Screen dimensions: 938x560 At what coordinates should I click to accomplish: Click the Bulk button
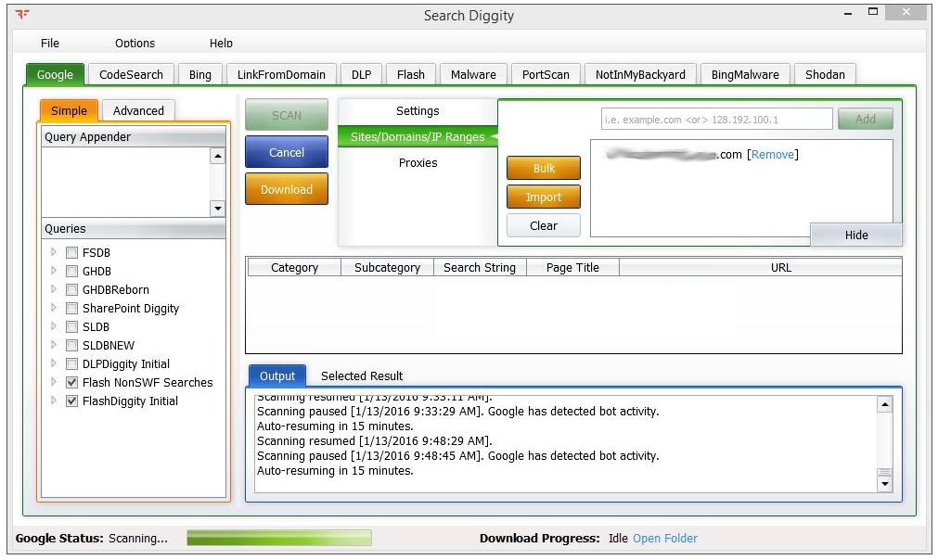543,168
